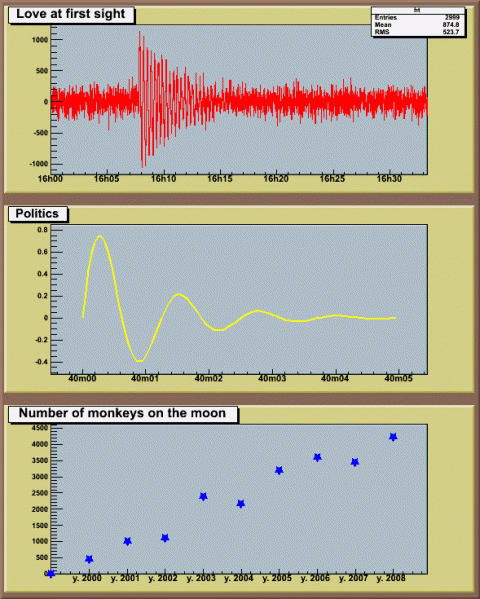Click the 'Politics' plot title
The width and height of the screenshot is (480, 599).
click(38, 214)
